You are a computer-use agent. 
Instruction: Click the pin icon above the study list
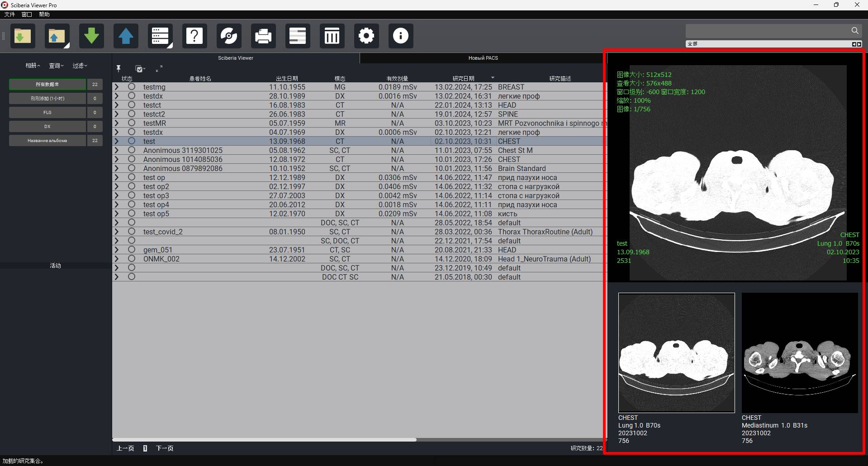(119, 68)
